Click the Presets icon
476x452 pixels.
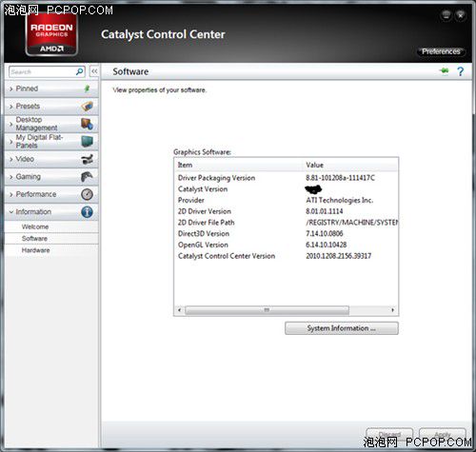87,106
